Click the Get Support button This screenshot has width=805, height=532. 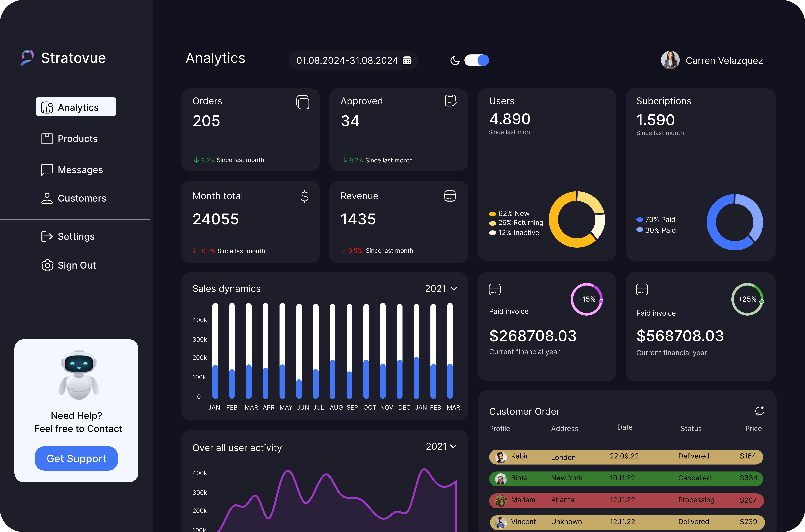pyautogui.click(x=76, y=458)
